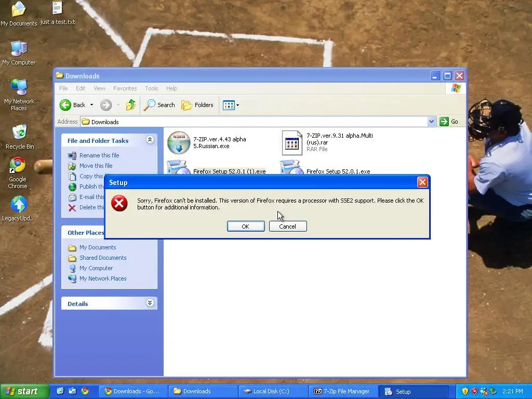Click Internet Explorer quick launch icon

click(x=60, y=391)
